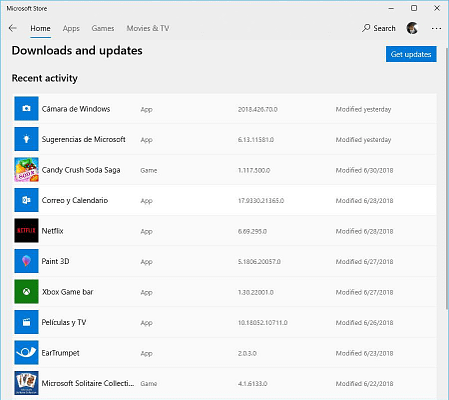Click the Microsoft Solitaire Collection icon
The height and width of the screenshot is (400, 449).
26,383
